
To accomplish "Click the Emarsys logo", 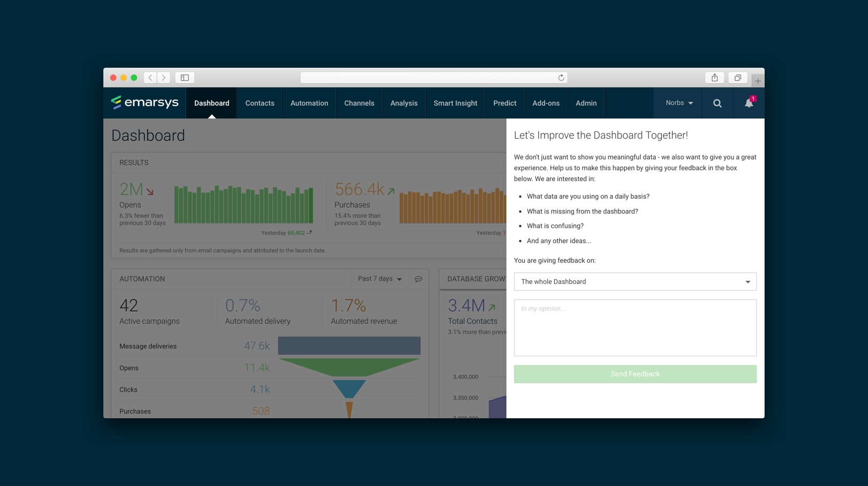I will click(145, 102).
